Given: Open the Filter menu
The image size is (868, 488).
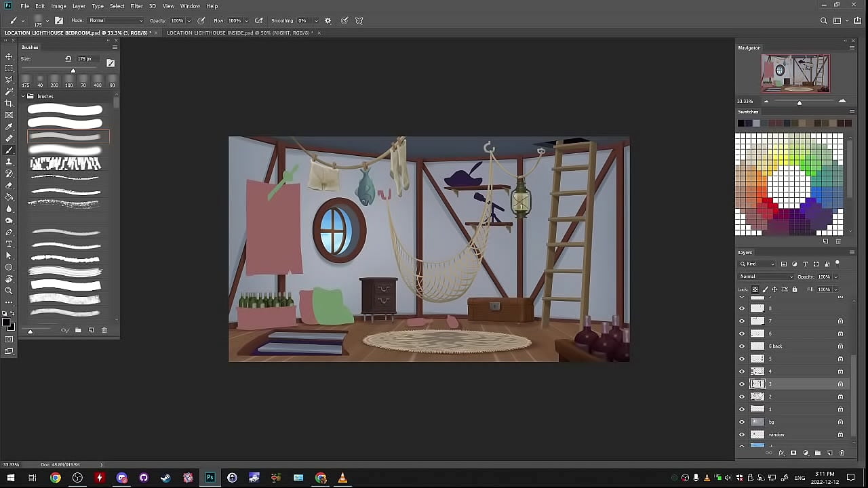Looking at the screenshot, I should point(136,6).
